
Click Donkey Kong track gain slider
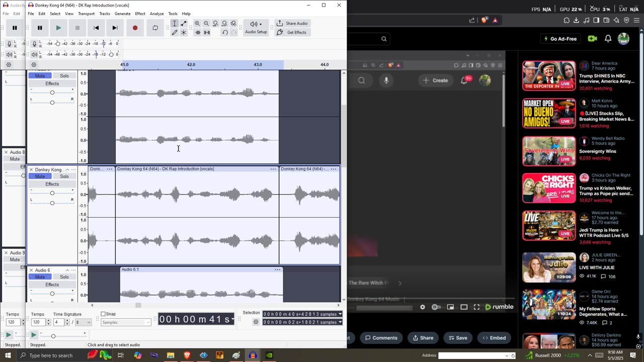coord(52,193)
